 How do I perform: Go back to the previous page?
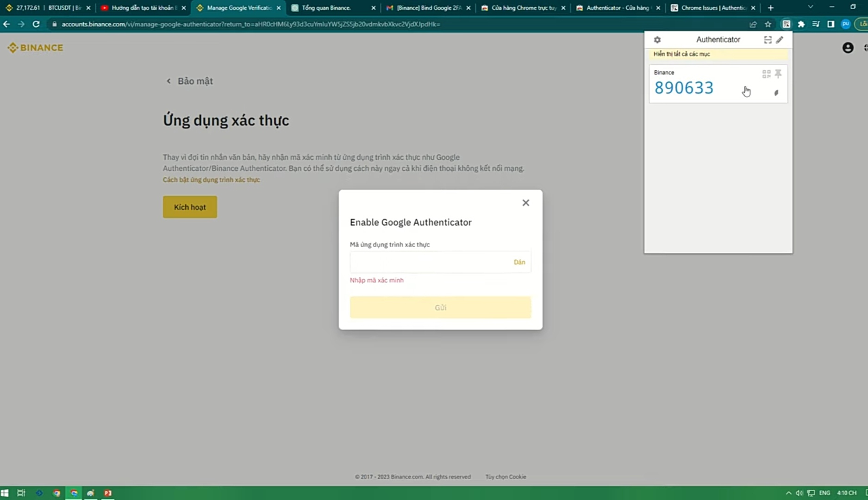(6, 24)
